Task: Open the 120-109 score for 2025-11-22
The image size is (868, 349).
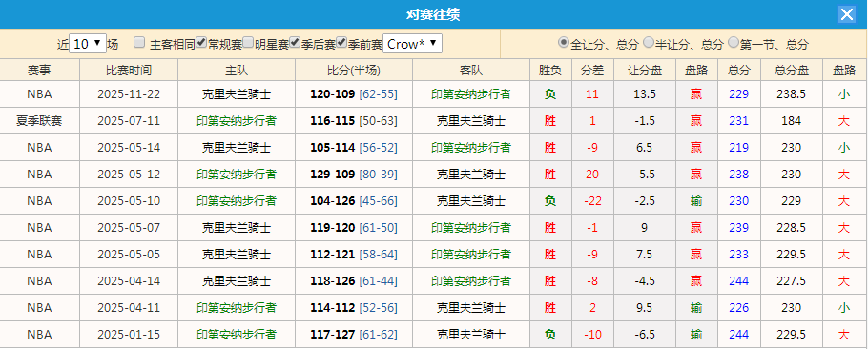Action: (x=332, y=94)
